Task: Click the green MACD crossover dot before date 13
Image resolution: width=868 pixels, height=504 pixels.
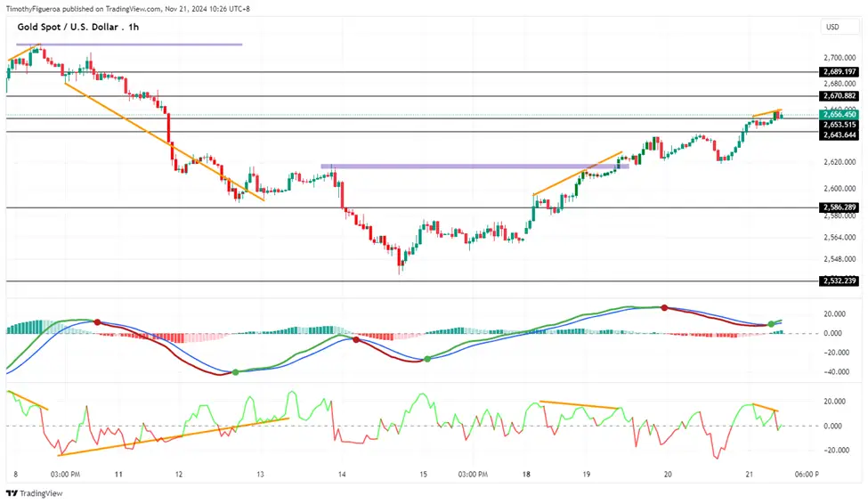Action: point(235,372)
